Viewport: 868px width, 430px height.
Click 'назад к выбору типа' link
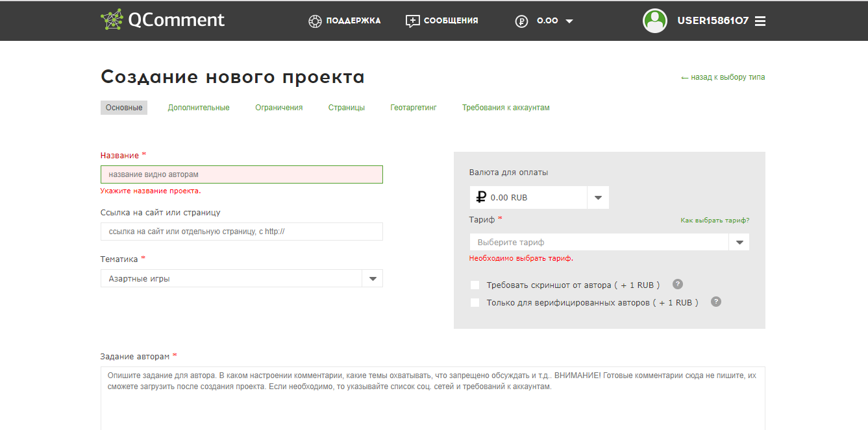pyautogui.click(x=723, y=76)
